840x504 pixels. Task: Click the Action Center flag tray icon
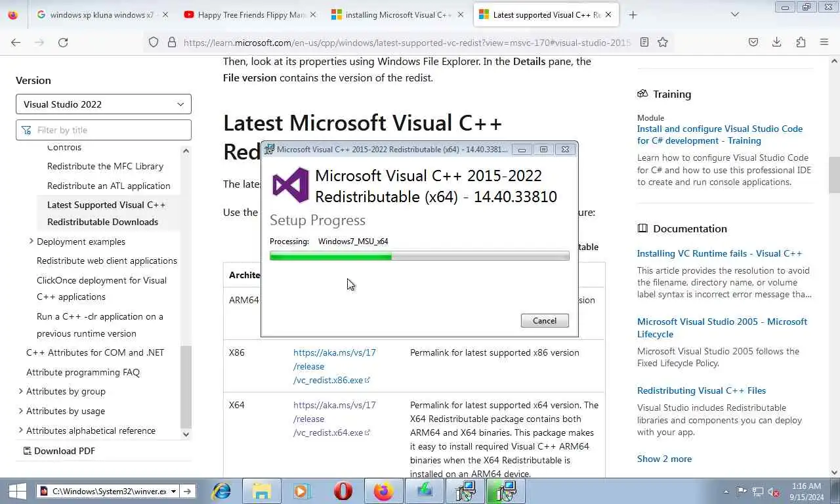click(742, 492)
